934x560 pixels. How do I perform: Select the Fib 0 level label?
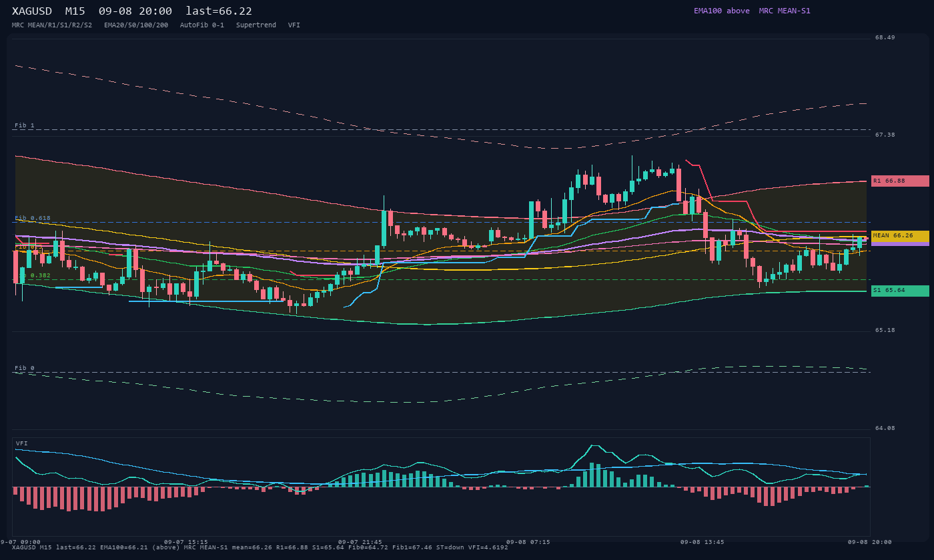point(25,368)
